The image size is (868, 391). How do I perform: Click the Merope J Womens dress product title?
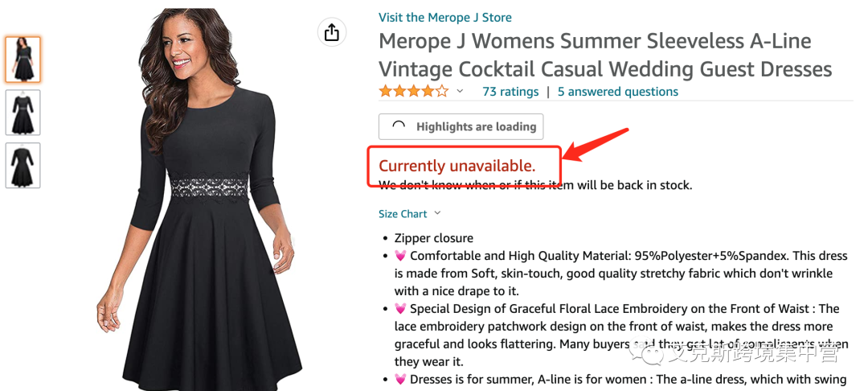pos(604,55)
